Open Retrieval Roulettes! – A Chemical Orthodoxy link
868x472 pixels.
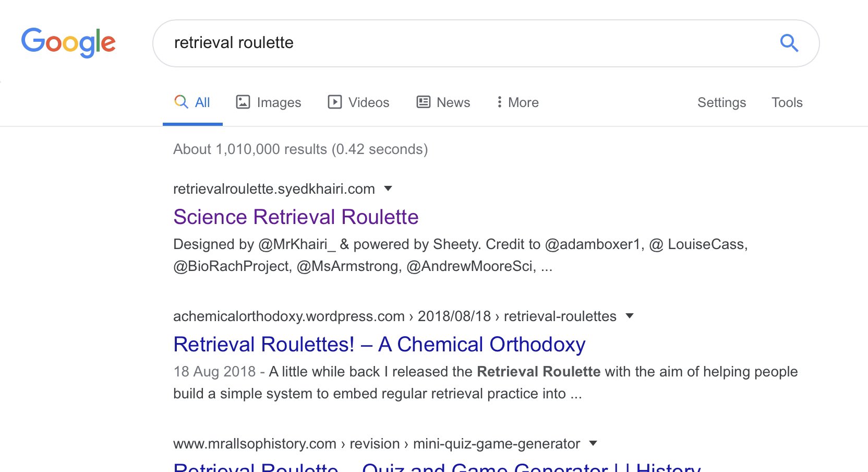tap(379, 344)
